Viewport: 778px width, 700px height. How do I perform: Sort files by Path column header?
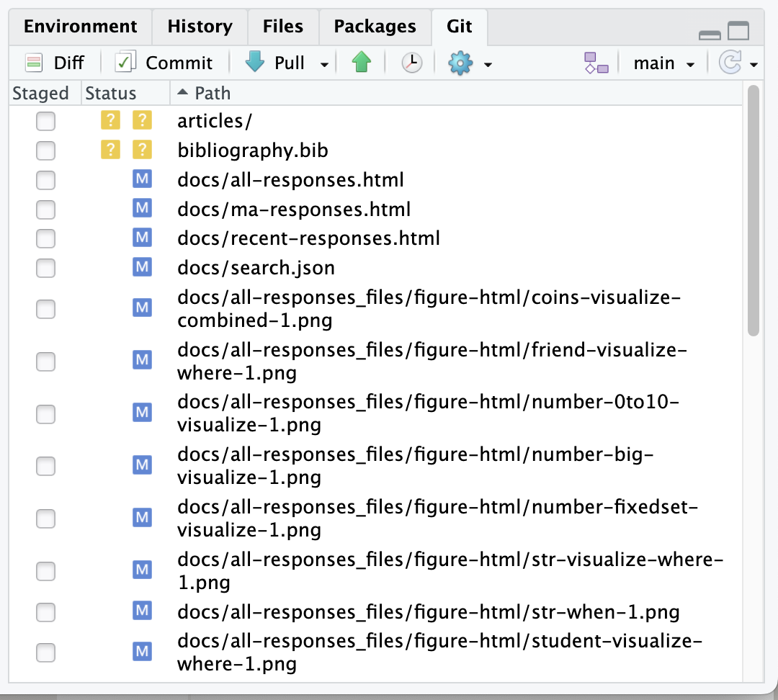pos(212,93)
